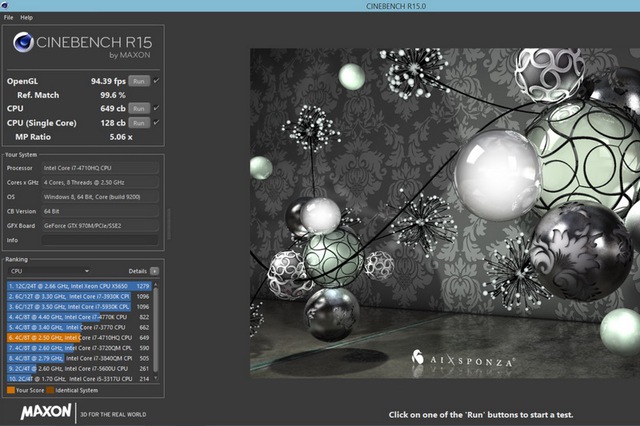Open the File menu
Image resolution: width=640 pixels, height=426 pixels.
click(9, 18)
